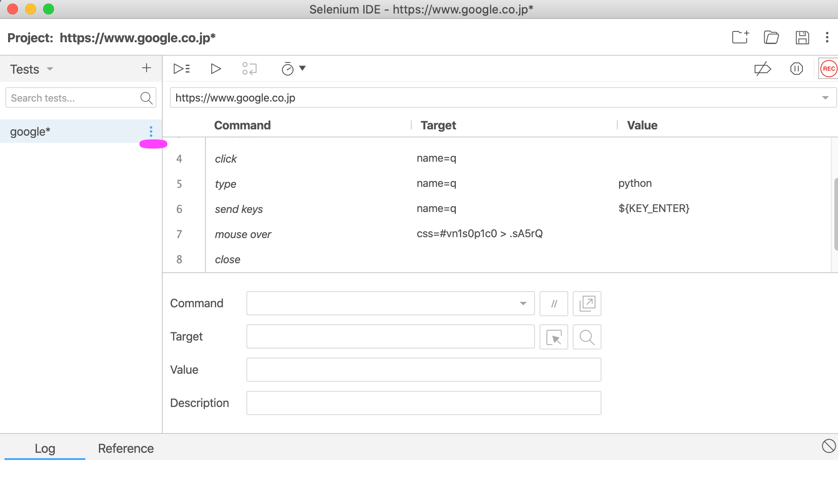Focus the Target input field
This screenshot has width=838, height=504.
click(390, 337)
